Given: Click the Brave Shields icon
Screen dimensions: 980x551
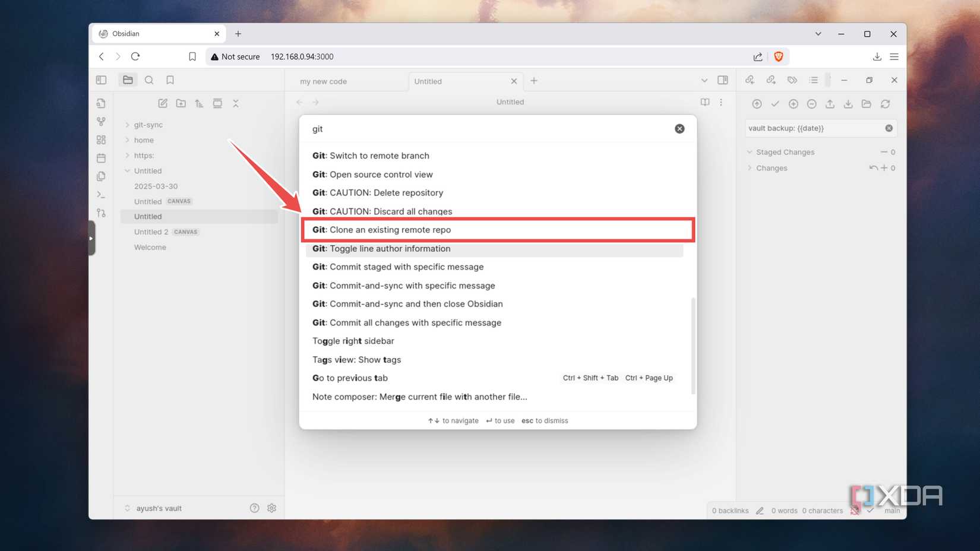Looking at the screenshot, I should (x=779, y=56).
